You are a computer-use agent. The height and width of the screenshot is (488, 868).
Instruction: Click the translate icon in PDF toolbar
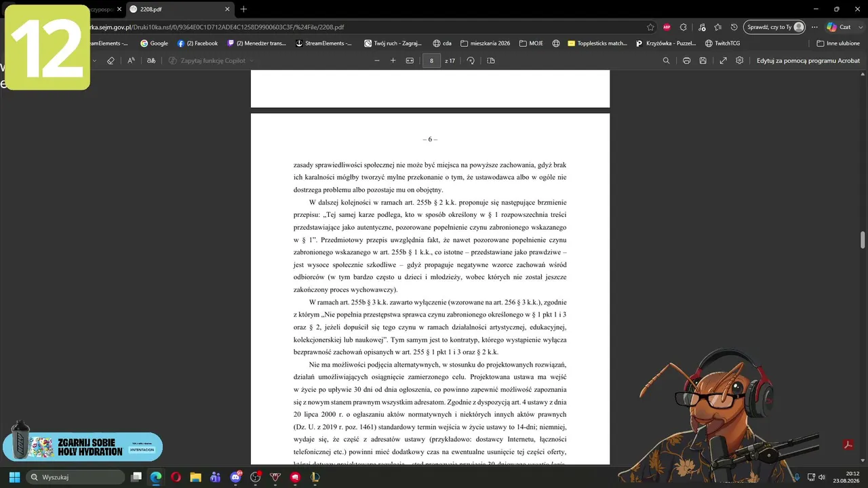tap(151, 60)
